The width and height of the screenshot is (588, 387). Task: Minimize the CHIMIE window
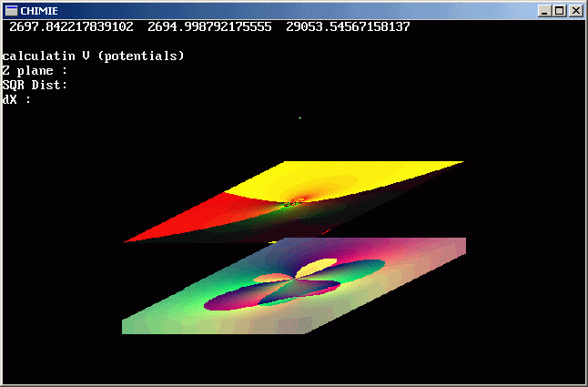(x=544, y=10)
